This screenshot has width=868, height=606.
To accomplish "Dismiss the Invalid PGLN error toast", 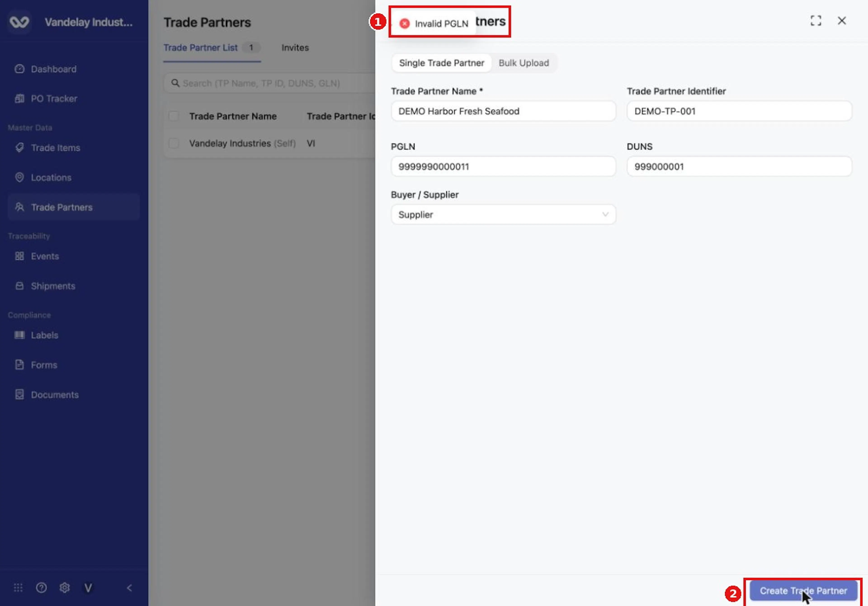I will tap(405, 23).
